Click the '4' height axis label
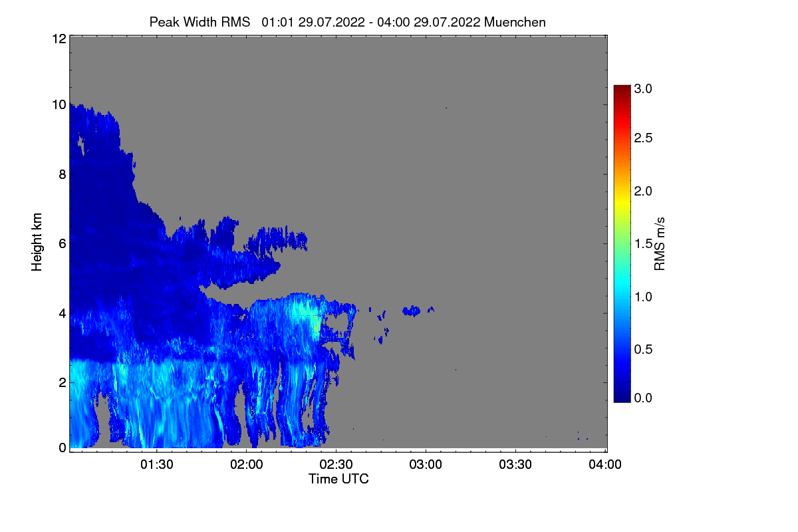798x532 pixels. [63, 313]
